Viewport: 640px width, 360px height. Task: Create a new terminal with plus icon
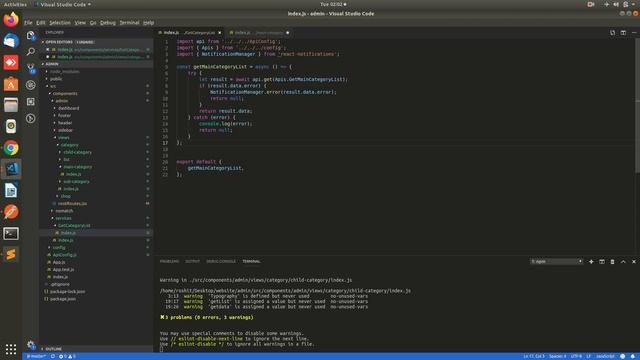pyautogui.click(x=591, y=262)
